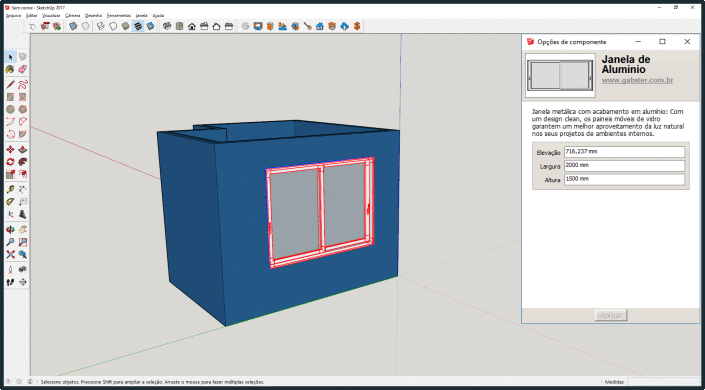This screenshot has width=705, height=390.
Task: Edit the Largura 2000 mm field
Action: tap(624, 166)
